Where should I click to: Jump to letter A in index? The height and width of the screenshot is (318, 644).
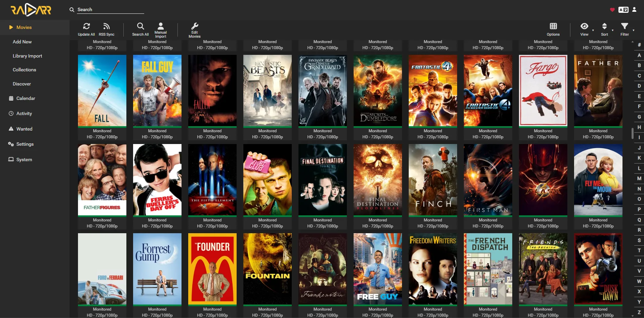click(x=639, y=55)
